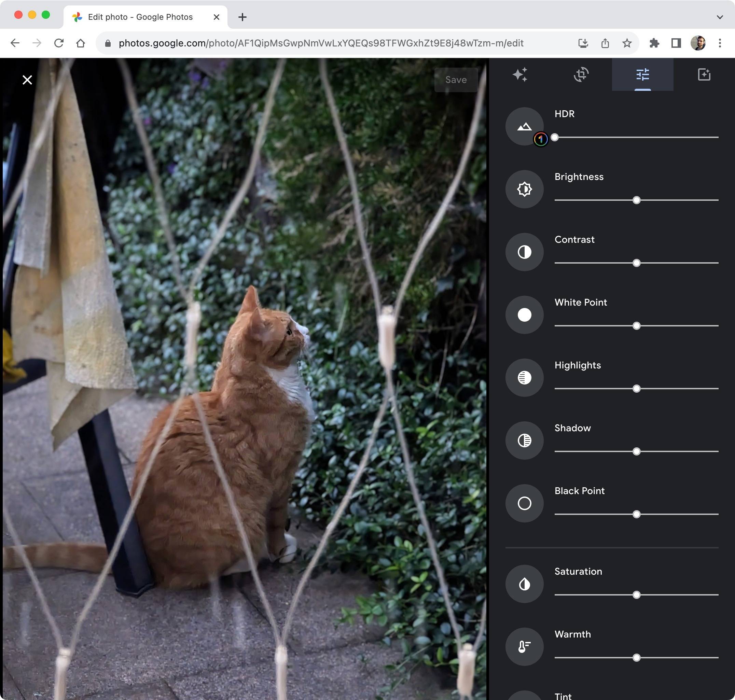The height and width of the screenshot is (700, 735).
Task: Click the Highlights icon
Action: pos(524,378)
